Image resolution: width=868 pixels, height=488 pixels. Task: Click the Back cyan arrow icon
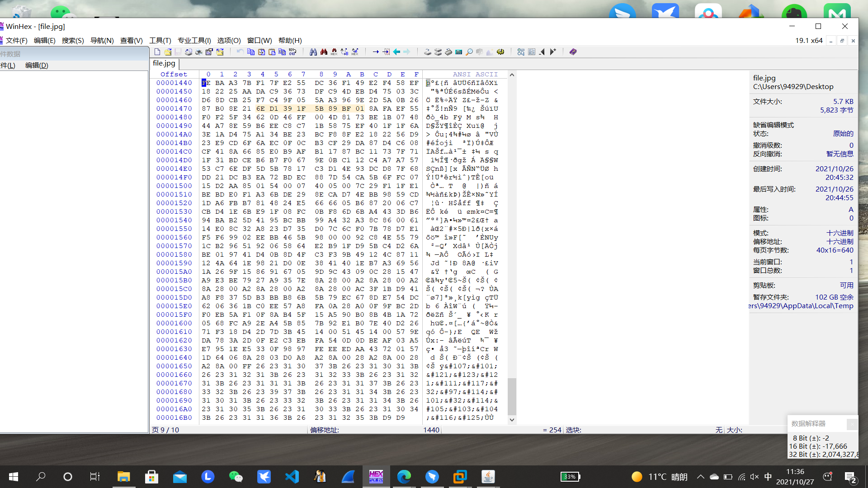pyautogui.click(x=396, y=52)
